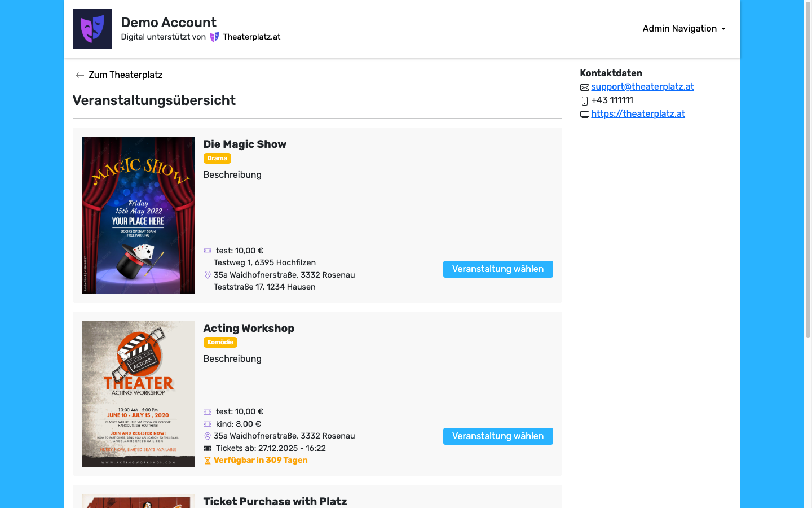The height and width of the screenshot is (508, 812).
Task: Visit the https://theaterplatz.at website link
Action: 638,114
